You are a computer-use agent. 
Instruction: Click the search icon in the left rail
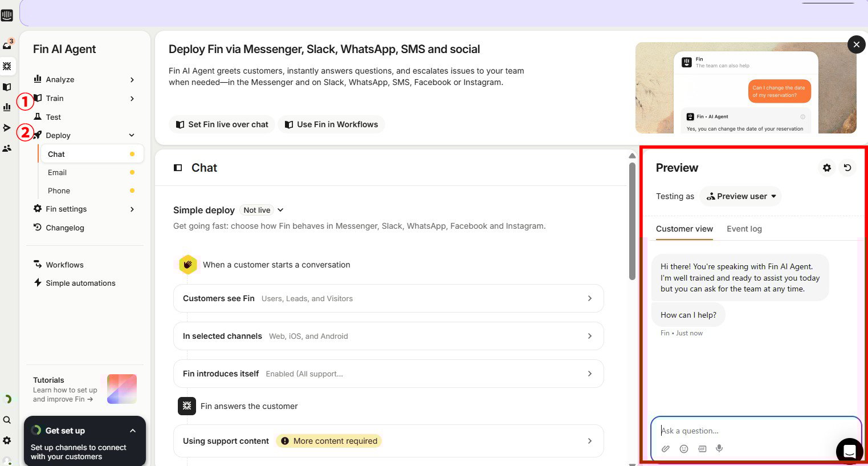tap(7, 420)
